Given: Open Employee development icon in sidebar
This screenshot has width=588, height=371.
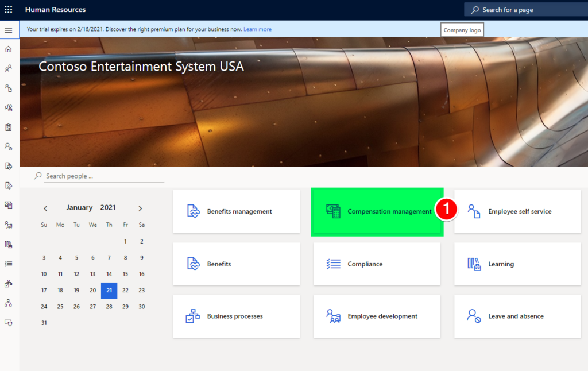Looking at the screenshot, I should pyautogui.click(x=8, y=225).
